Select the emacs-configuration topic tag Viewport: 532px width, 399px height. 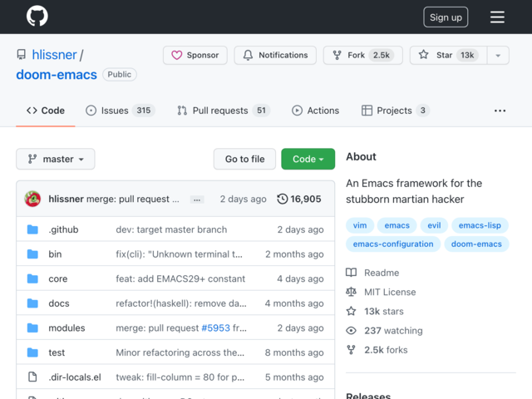click(x=393, y=244)
